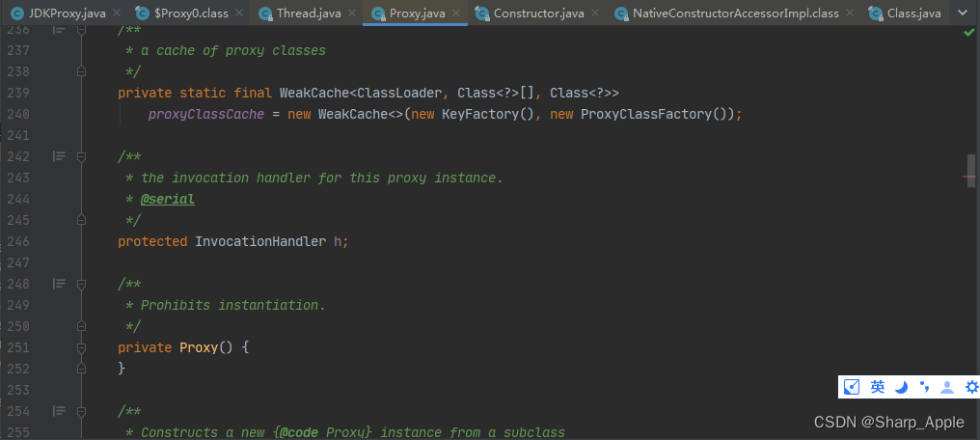This screenshot has width=980, height=440.
Task: Click the $Proxy0.class file icon
Action: coord(143,14)
